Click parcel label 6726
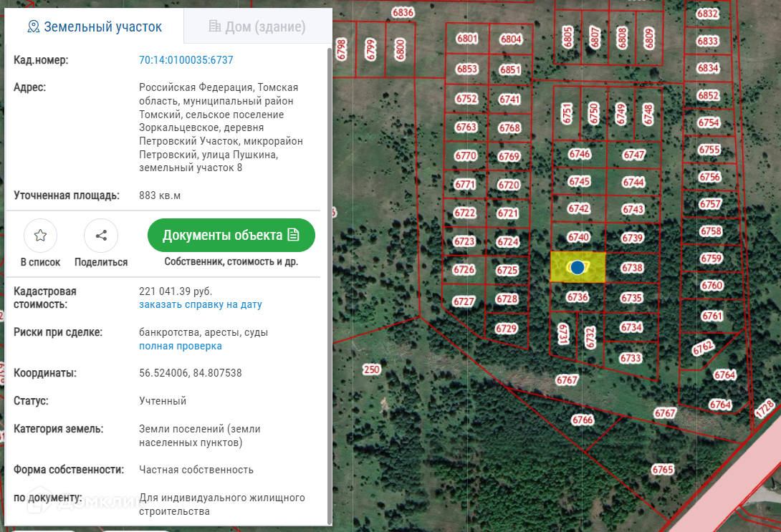 pyautogui.click(x=464, y=270)
